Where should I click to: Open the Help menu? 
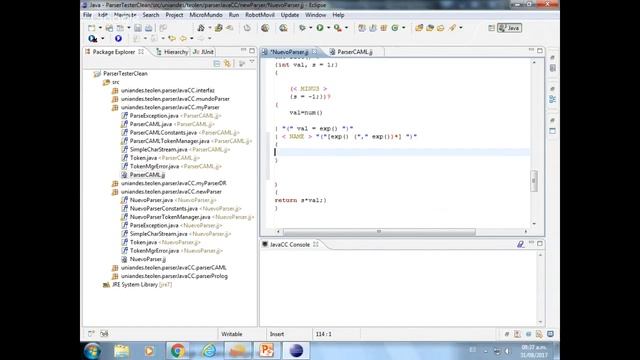(x=338, y=15)
